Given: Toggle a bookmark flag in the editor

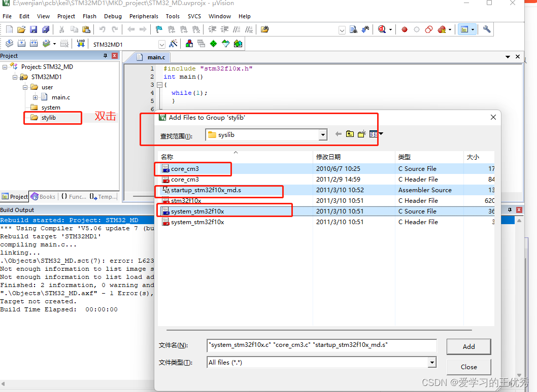Looking at the screenshot, I should click(x=158, y=29).
